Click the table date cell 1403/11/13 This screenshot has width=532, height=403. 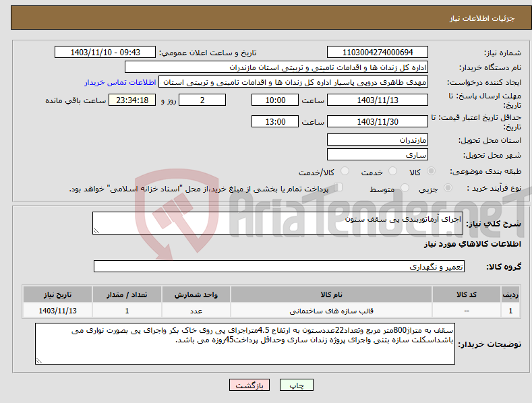click(x=58, y=311)
